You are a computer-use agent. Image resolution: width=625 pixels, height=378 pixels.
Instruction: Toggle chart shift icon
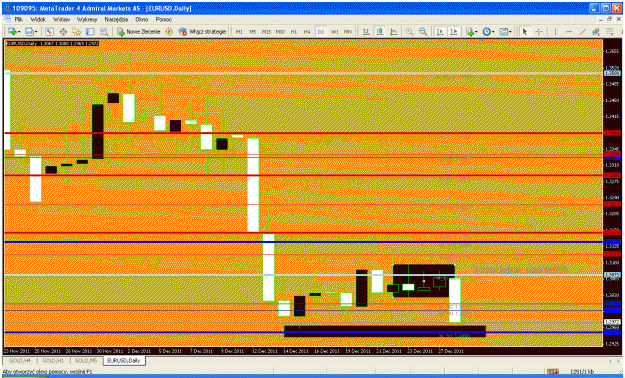[x=454, y=32]
